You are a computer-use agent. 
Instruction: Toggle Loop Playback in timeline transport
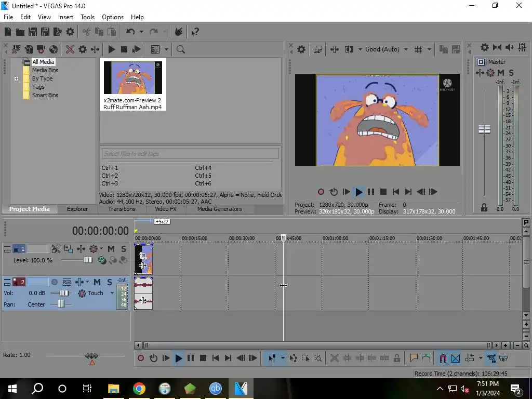pos(153,358)
